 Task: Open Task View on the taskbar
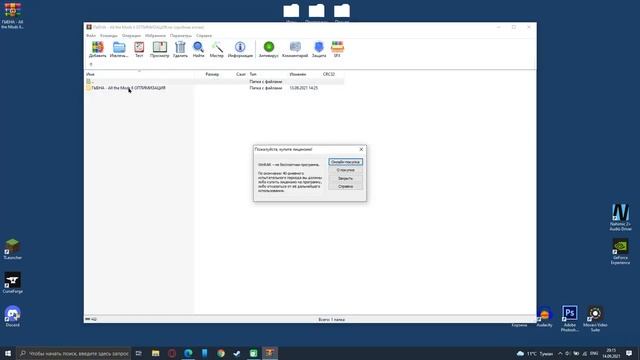point(139,353)
